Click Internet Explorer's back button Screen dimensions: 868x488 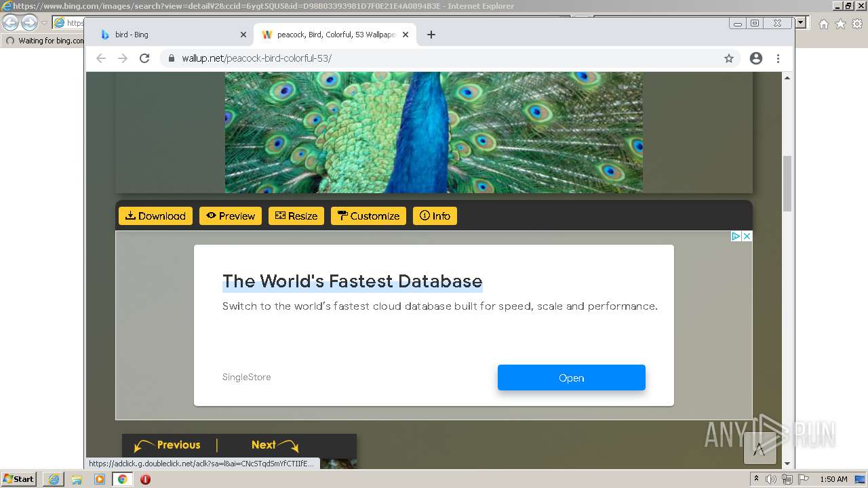(x=11, y=22)
